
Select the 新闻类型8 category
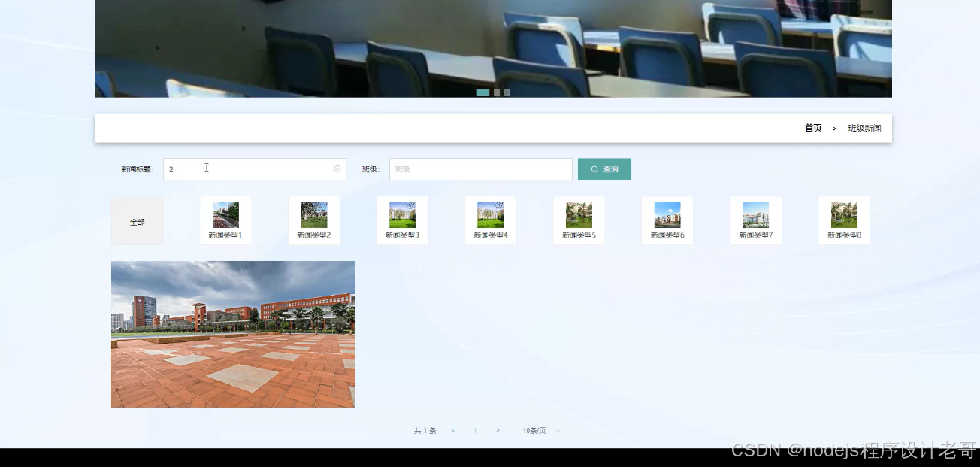pyautogui.click(x=844, y=221)
